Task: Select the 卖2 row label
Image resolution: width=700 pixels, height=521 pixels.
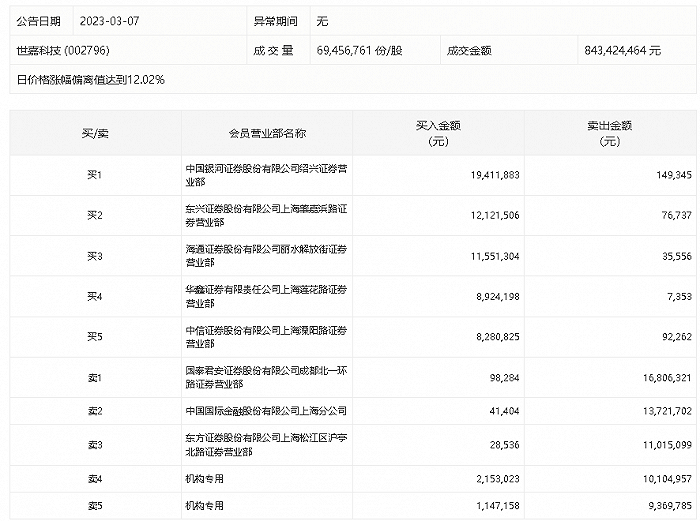Action: coord(95,411)
